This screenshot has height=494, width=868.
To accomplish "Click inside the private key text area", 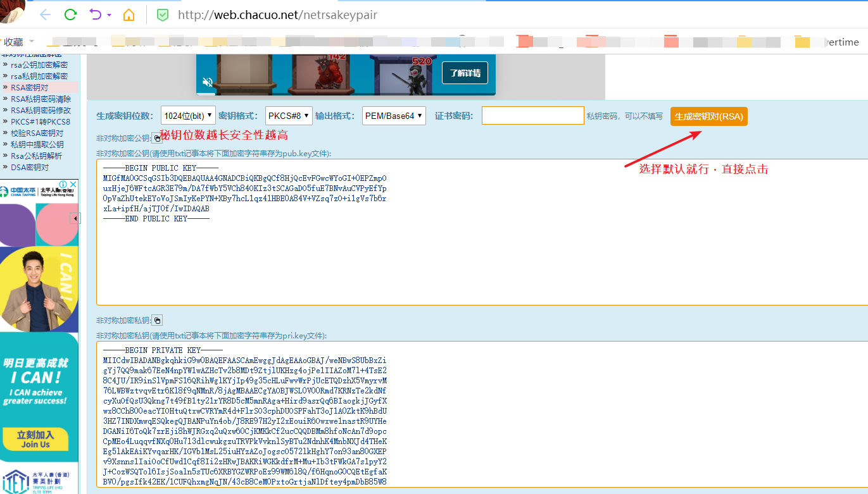I will pyautogui.click(x=482, y=414).
